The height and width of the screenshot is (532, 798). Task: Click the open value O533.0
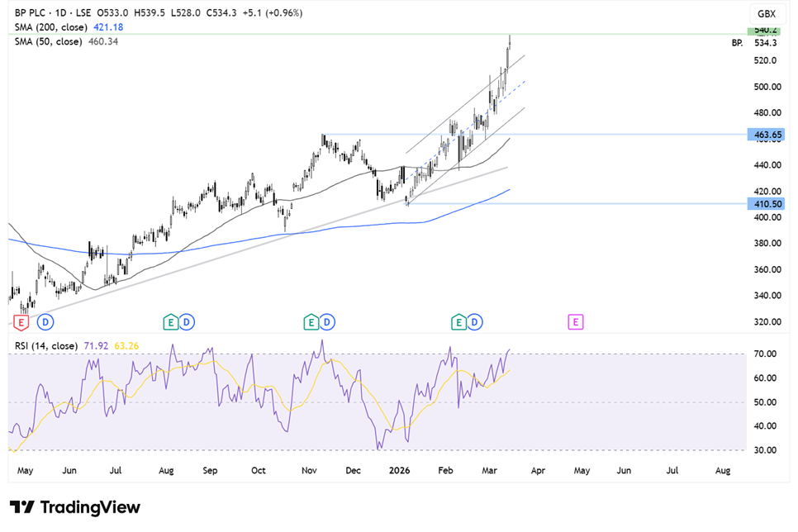(x=112, y=12)
